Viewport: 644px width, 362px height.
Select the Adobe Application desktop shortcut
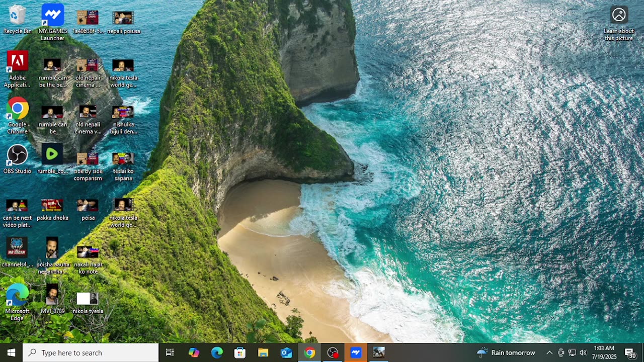pyautogui.click(x=17, y=69)
